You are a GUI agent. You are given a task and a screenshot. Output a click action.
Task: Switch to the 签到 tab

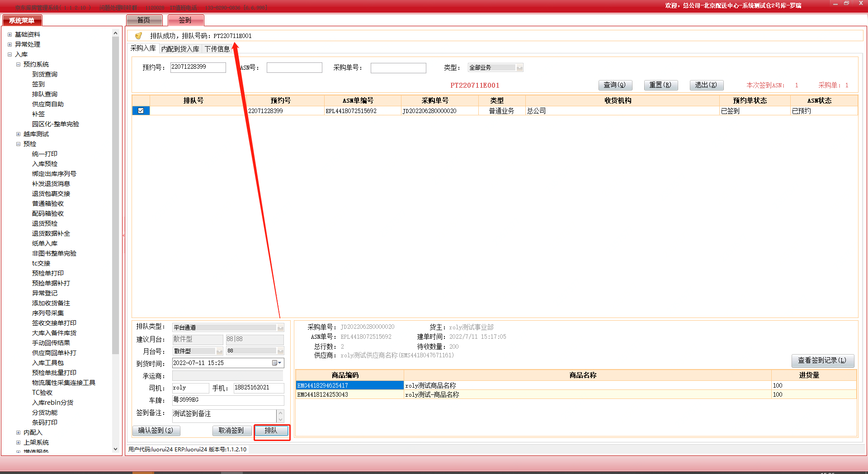coord(185,20)
